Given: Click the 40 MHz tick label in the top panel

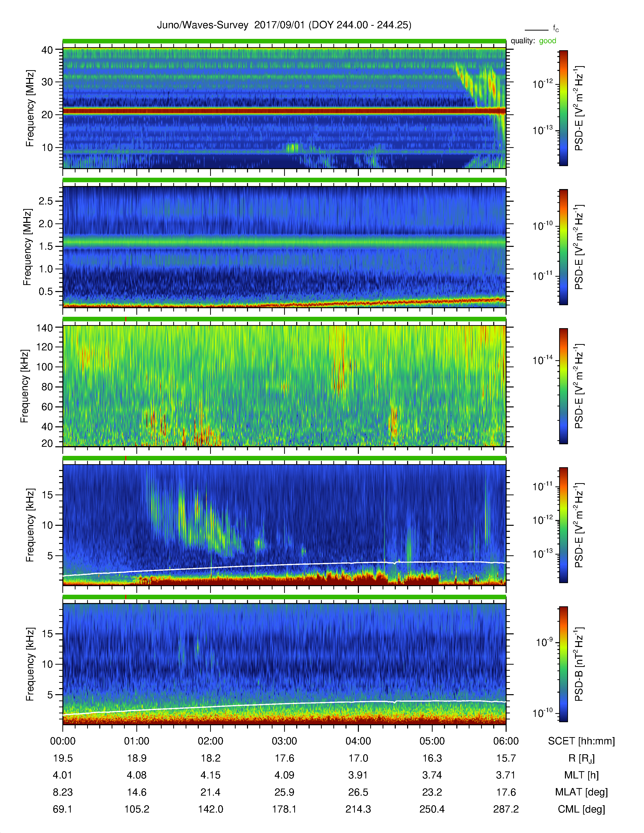Looking at the screenshot, I should pos(47,50).
